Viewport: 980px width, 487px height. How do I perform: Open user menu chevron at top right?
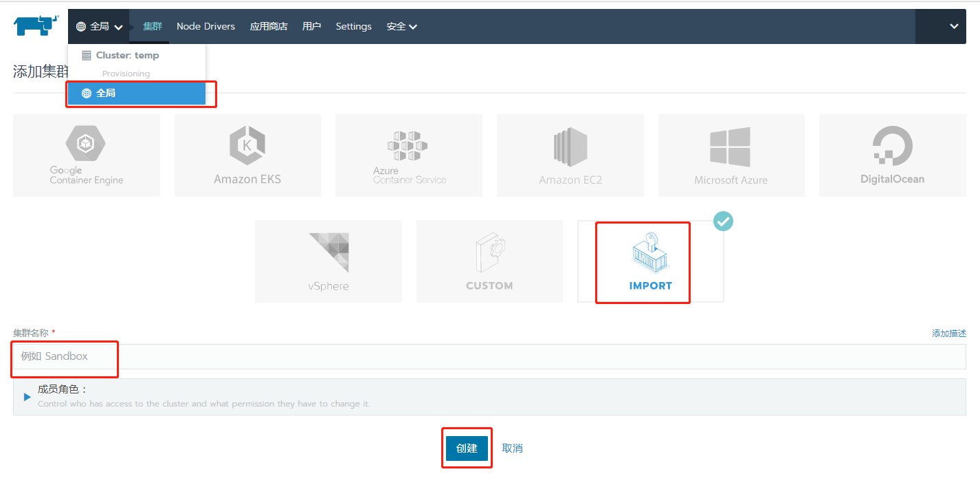coord(954,26)
